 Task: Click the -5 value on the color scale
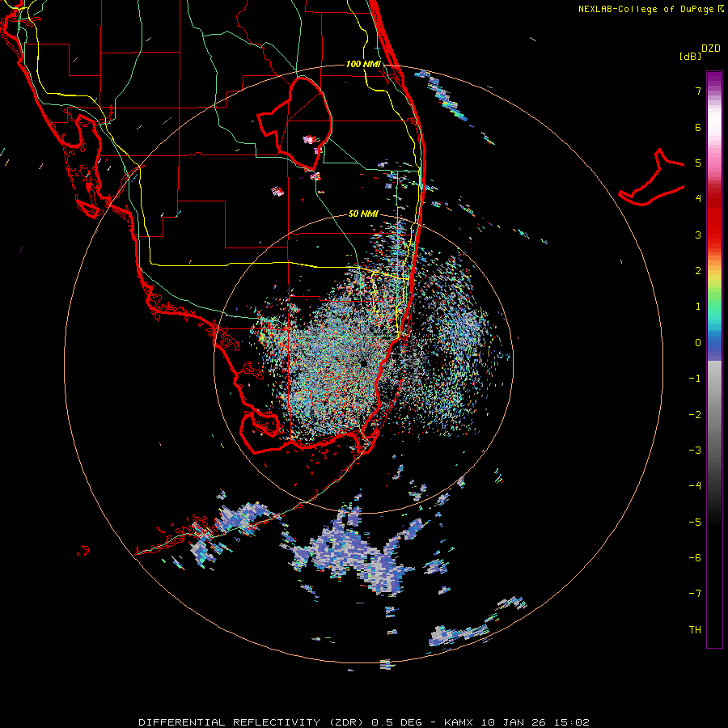(695, 522)
